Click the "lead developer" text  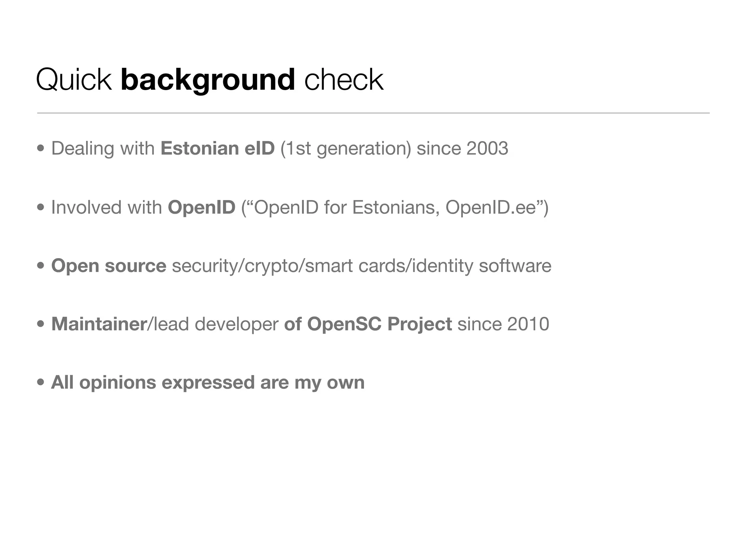tap(216, 324)
